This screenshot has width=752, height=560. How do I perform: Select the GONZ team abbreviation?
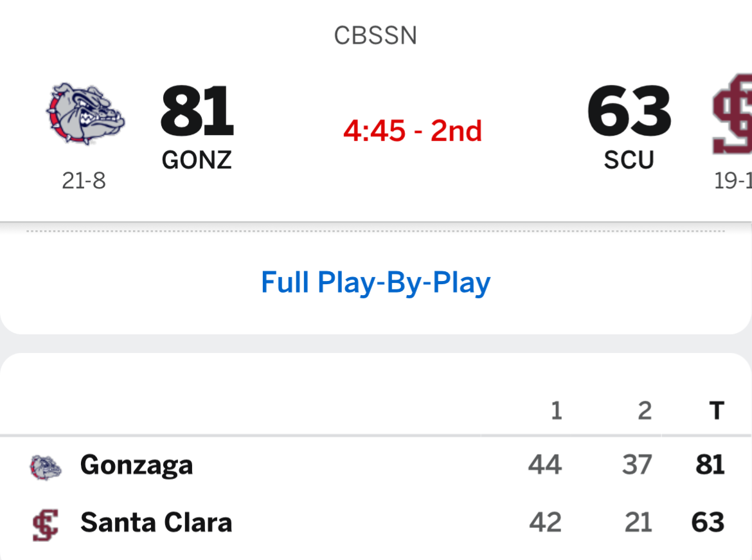pos(197,160)
